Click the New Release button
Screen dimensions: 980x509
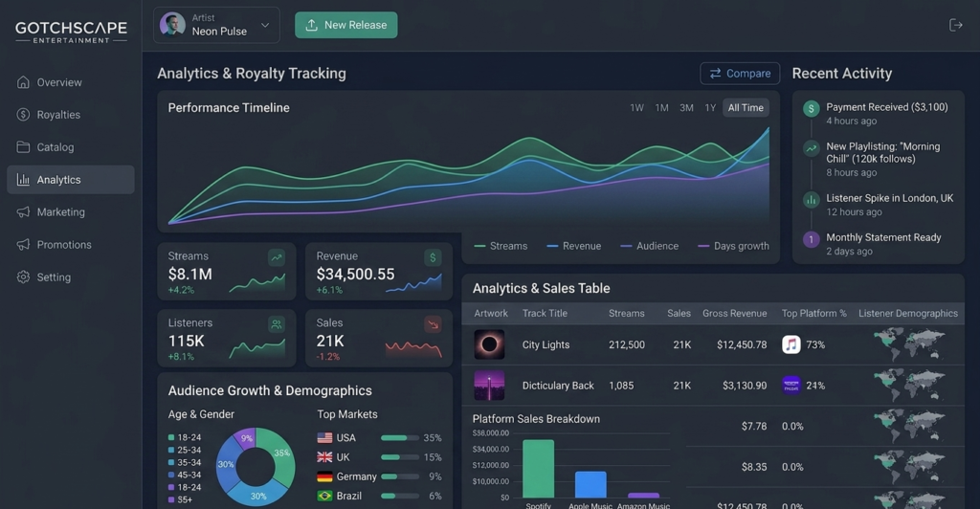tap(346, 25)
